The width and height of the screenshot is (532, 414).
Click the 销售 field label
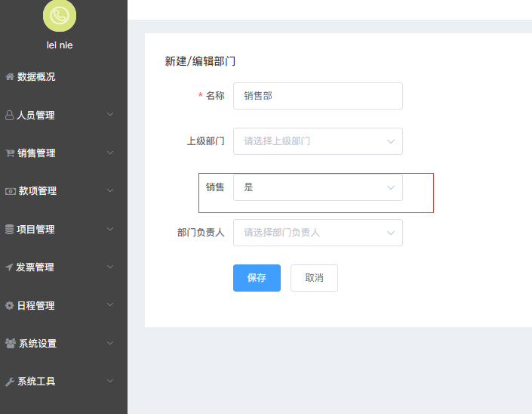[x=215, y=187]
